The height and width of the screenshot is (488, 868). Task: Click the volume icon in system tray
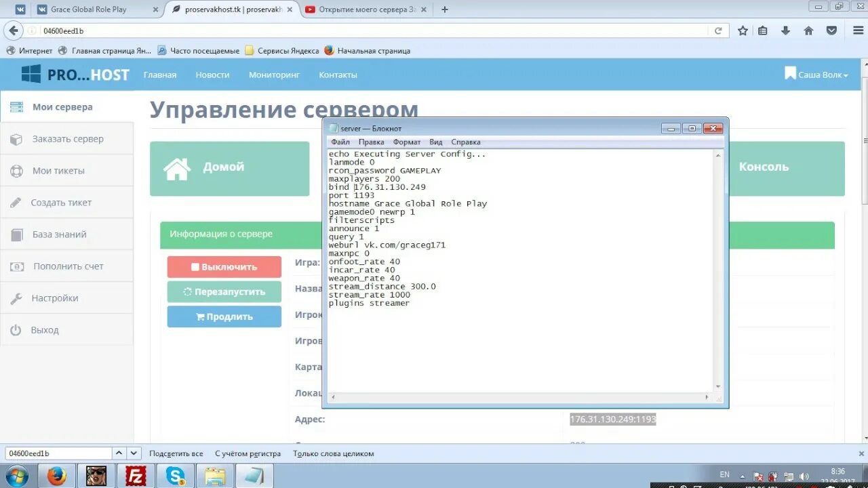tap(804, 476)
